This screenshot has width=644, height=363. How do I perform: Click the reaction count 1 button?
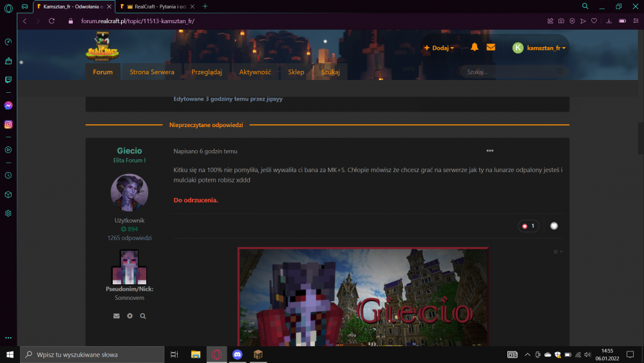(x=529, y=226)
